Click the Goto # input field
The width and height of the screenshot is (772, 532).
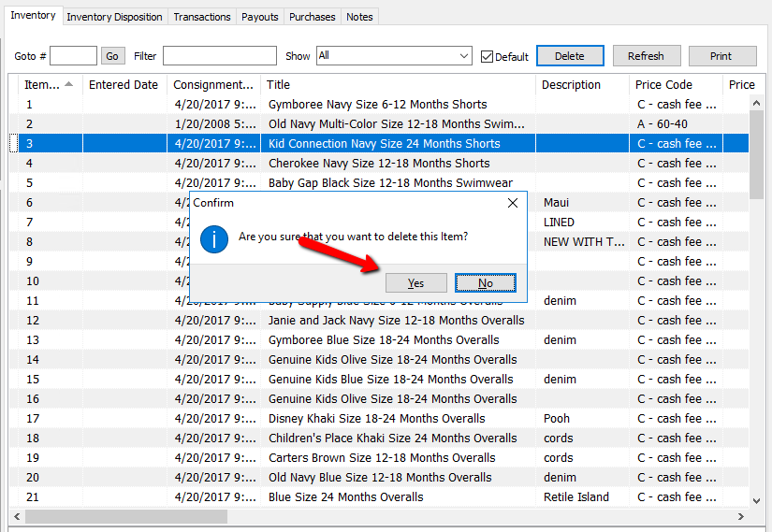pyautogui.click(x=73, y=56)
